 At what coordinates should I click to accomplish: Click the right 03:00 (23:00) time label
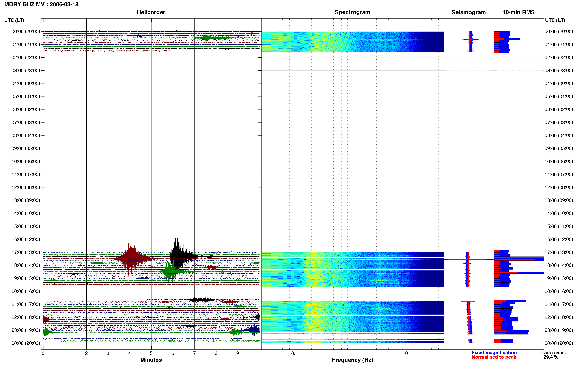559,71
